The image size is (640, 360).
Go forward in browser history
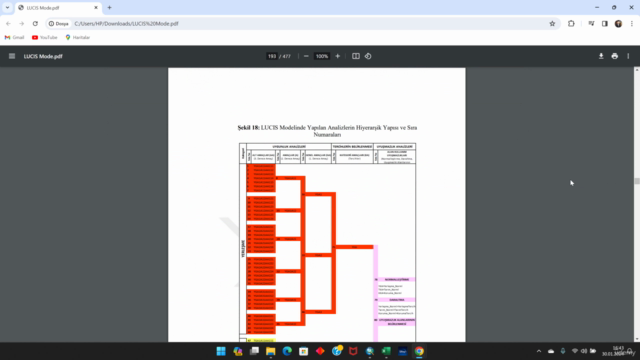(22, 24)
